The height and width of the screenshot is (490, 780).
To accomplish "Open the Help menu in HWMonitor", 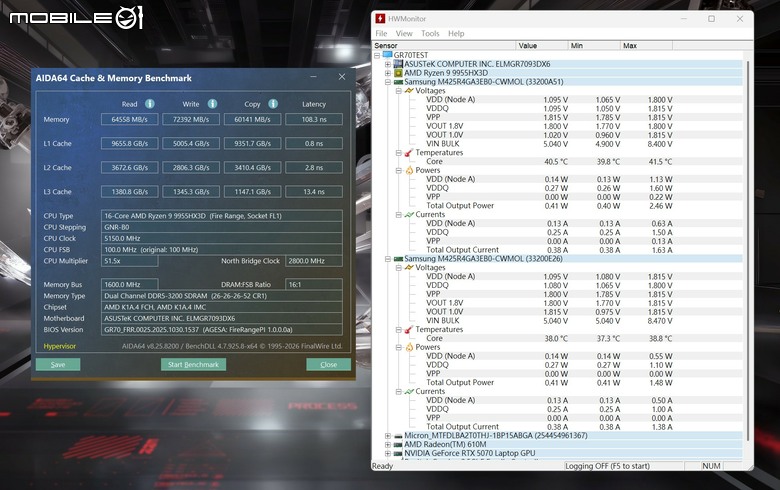I will [456, 33].
